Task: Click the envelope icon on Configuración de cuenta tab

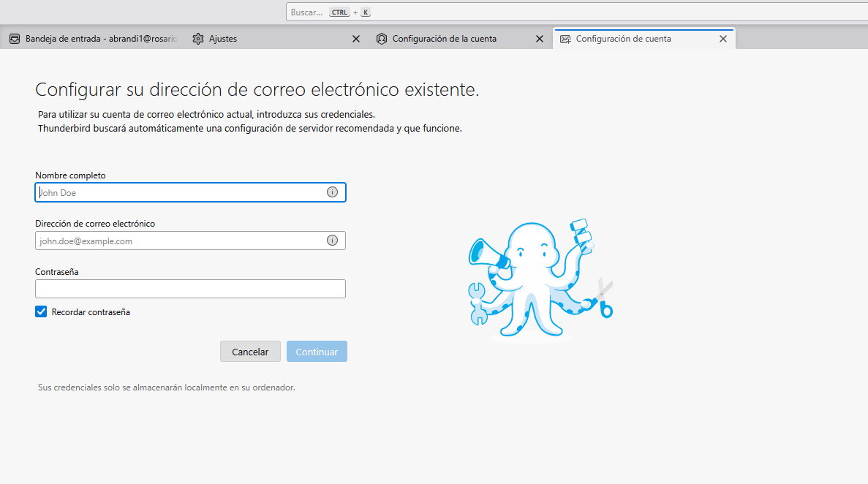Action: pos(565,39)
